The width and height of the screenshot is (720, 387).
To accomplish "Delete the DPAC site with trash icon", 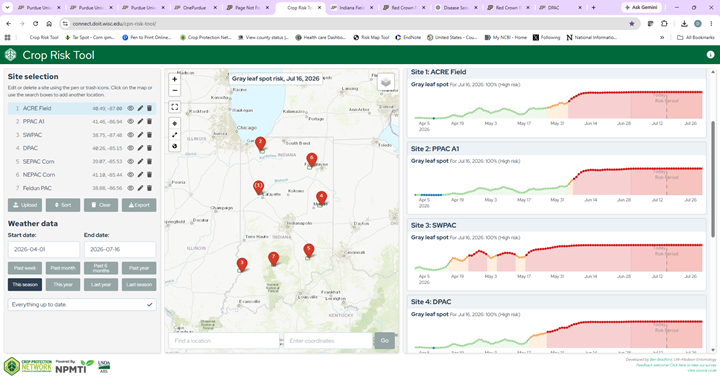I will (x=149, y=148).
